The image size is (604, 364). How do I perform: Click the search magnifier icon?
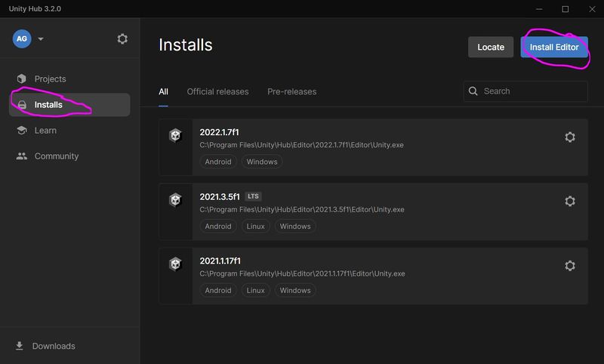click(x=473, y=91)
